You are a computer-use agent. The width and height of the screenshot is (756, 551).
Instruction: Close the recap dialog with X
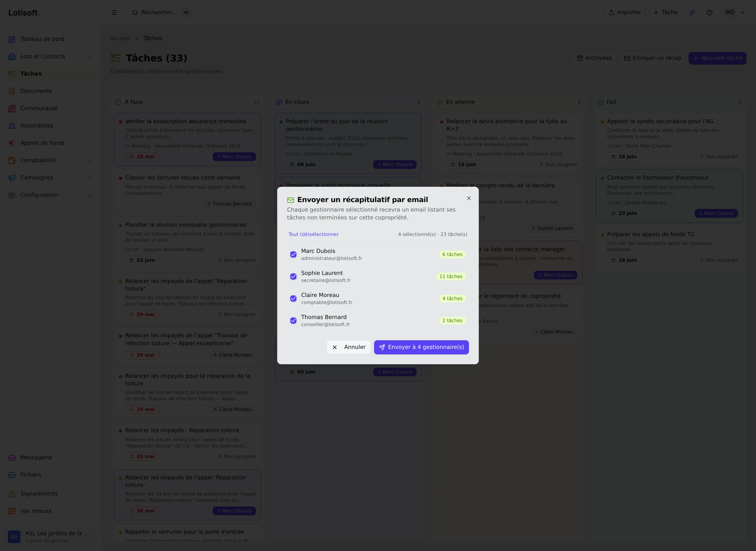[x=469, y=198]
